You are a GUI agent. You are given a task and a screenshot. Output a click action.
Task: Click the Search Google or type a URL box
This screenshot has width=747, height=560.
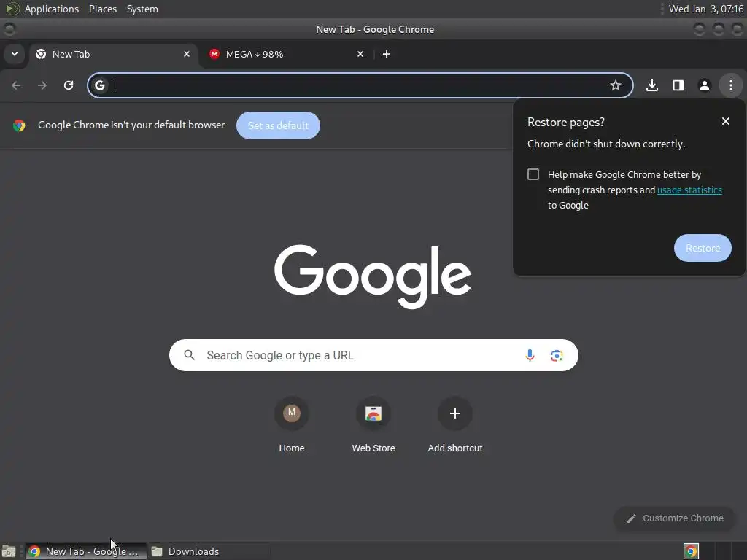(x=373, y=355)
